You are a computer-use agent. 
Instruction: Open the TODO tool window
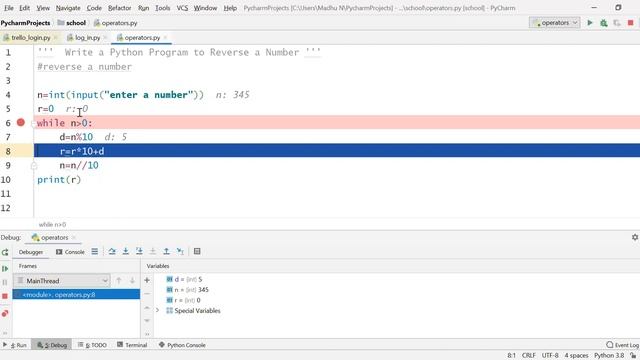[92, 345]
